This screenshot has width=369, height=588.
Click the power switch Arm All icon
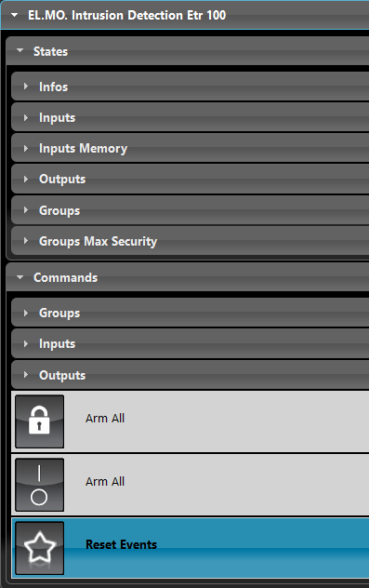tap(40, 485)
